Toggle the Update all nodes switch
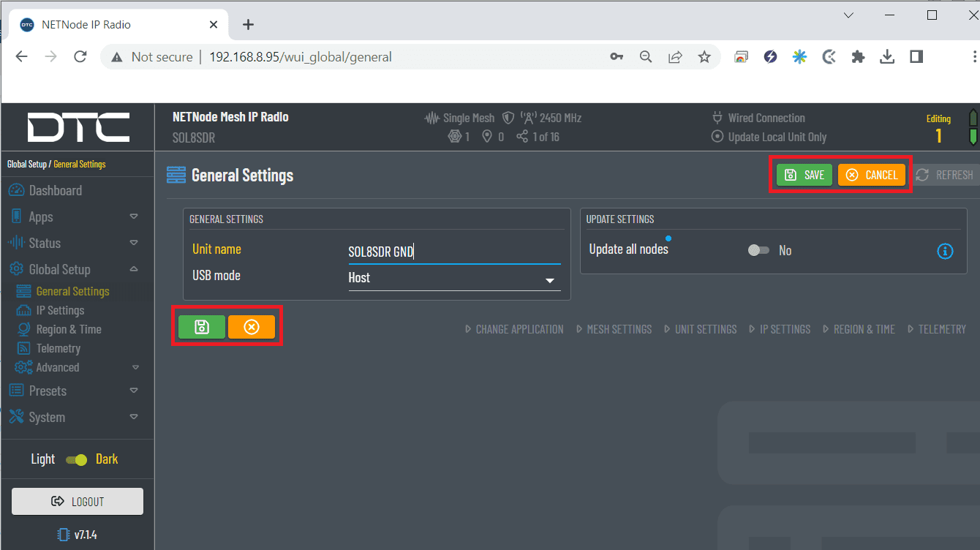 pos(758,251)
